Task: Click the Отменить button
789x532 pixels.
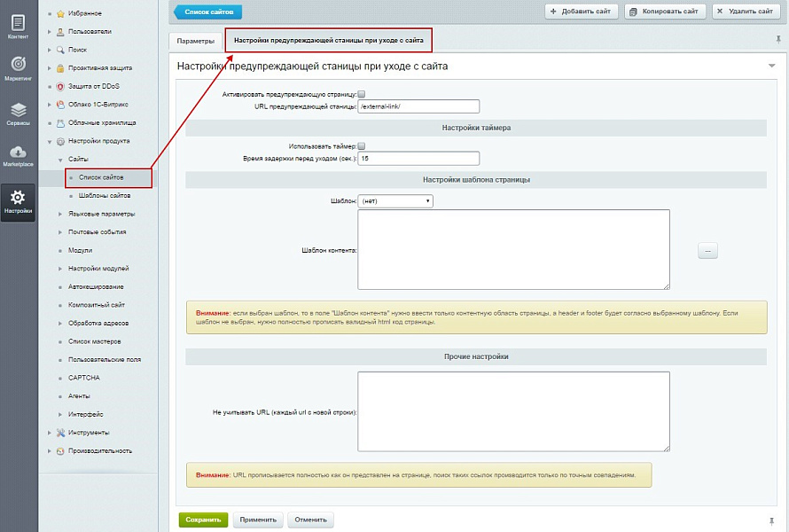Action: coord(310,520)
